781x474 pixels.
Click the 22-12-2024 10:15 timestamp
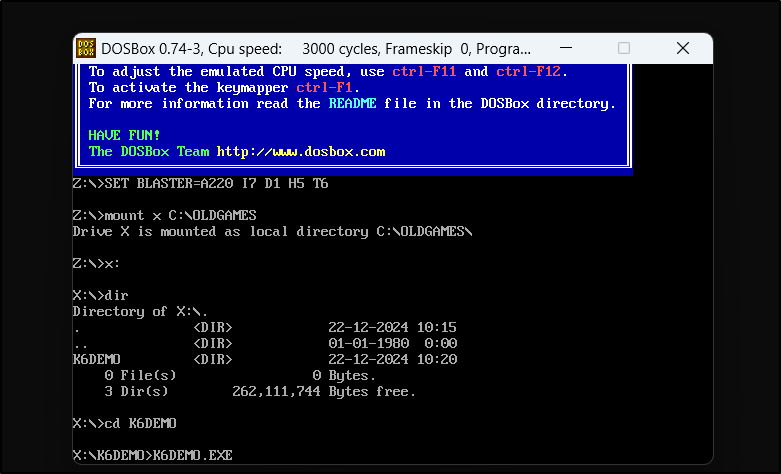click(392, 327)
